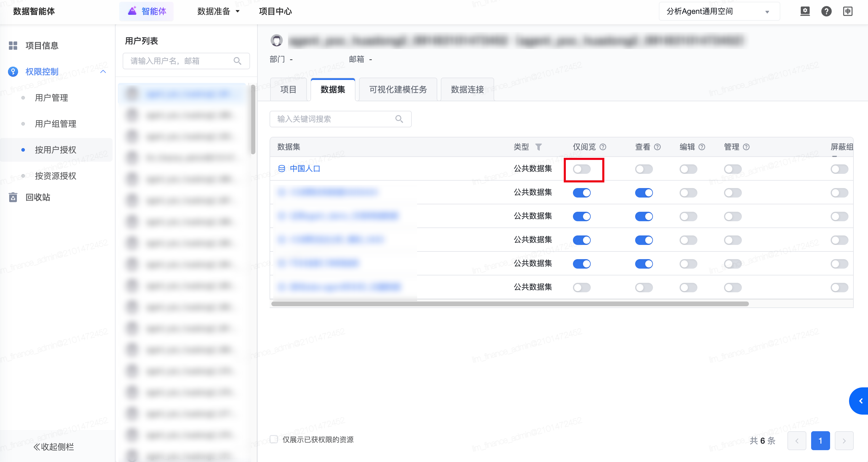This screenshot has width=868, height=462.
Task: Click the 查看 help info icon
Action: click(x=657, y=147)
